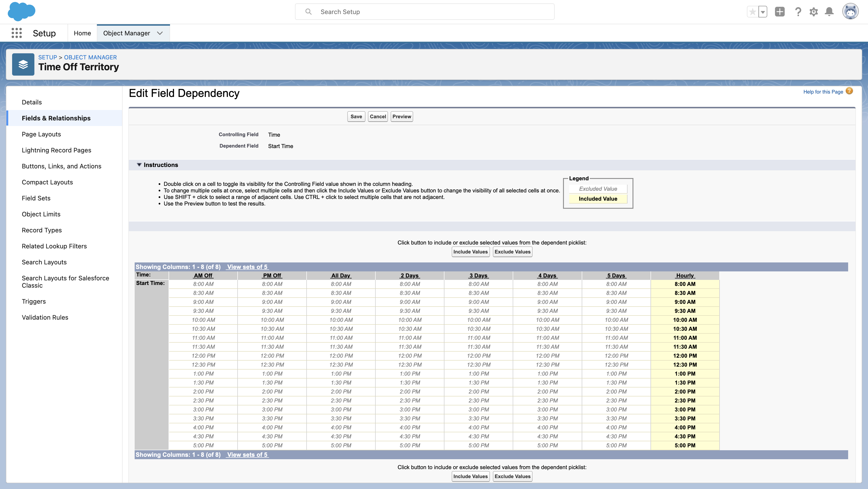
Task: Click the Salesforce cloud logo
Action: 21,11
